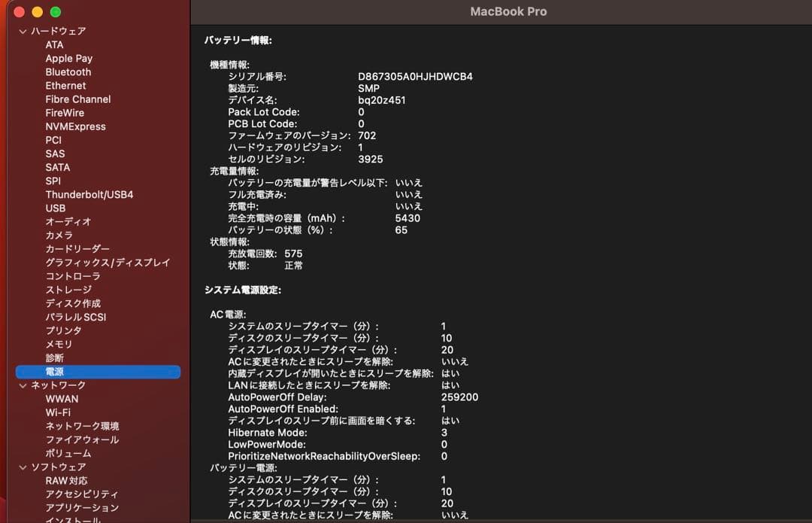Image resolution: width=812 pixels, height=523 pixels.
Task: Open パラレル SCSI entry
Action: click(76, 317)
